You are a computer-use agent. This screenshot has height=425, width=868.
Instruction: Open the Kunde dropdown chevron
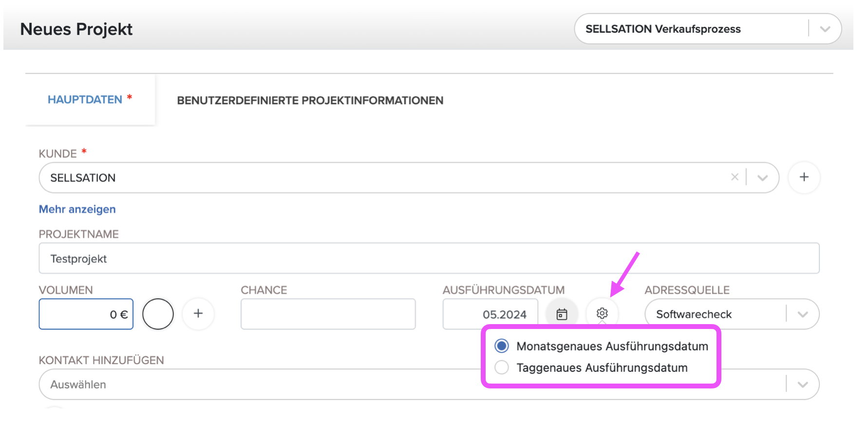tap(762, 178)
